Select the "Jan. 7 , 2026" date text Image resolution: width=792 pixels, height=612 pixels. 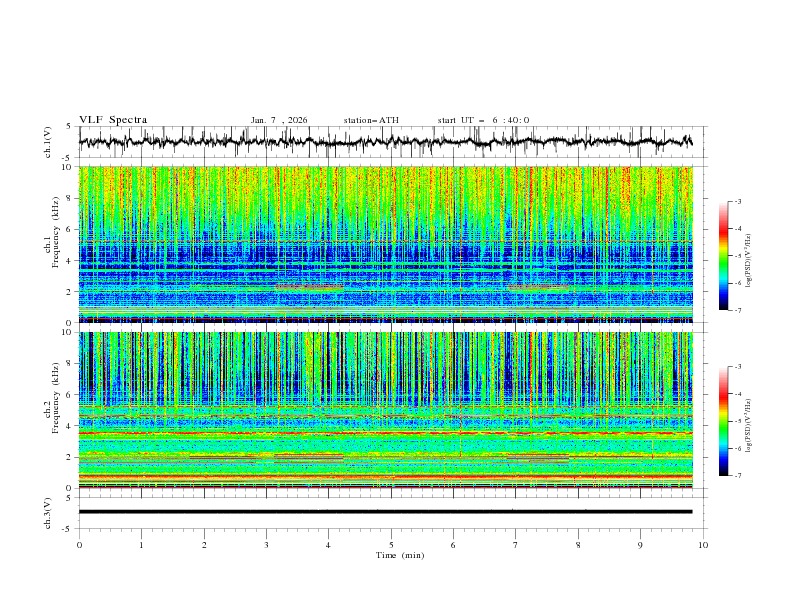[279, 120]
